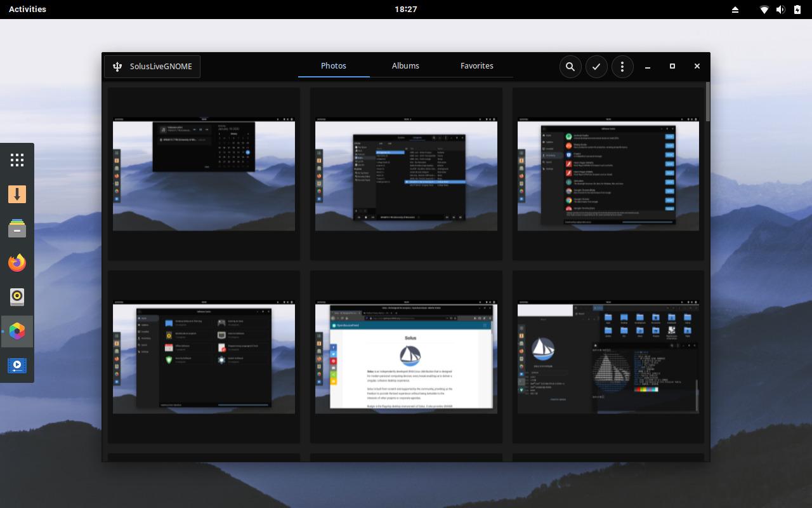812x508 pixels.
Task: Open the three-dot menu in Photos header
Action: click(x=622, y=67)
